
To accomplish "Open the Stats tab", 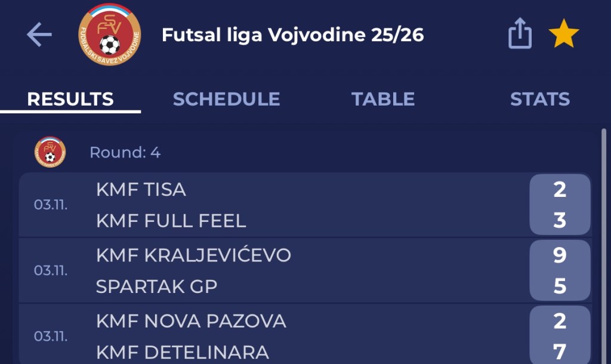I will coord(540,99).
